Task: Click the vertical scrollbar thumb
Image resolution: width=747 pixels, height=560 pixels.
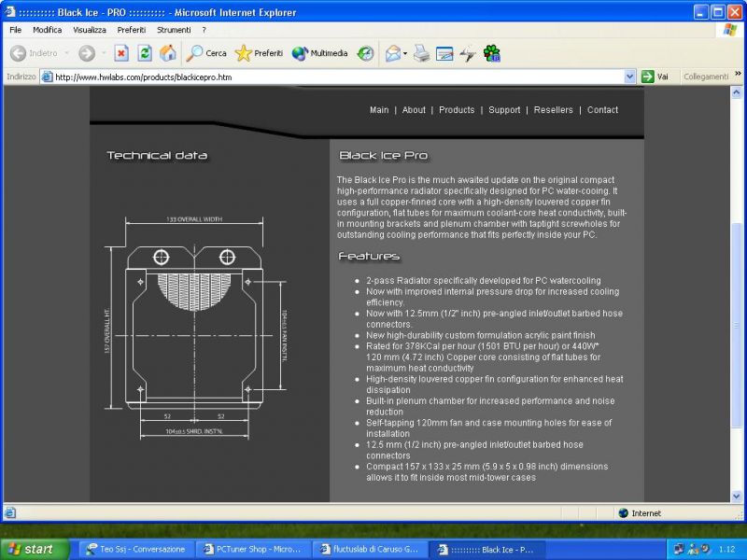Action: point(737,324)
